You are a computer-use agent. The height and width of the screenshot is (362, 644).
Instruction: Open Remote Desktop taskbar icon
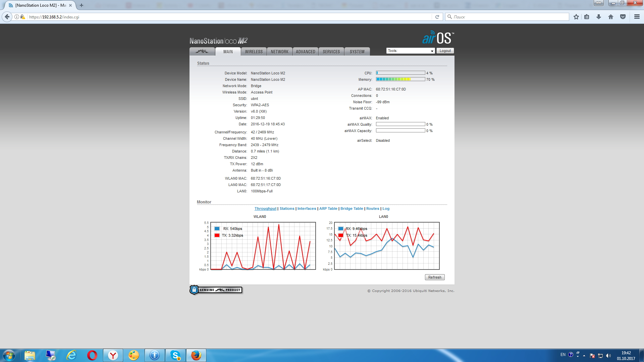click(51, 355)
